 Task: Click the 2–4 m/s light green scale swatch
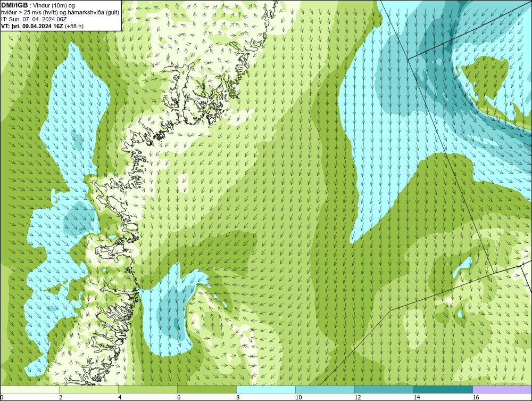pyautogui.click(x=88, y=389)
